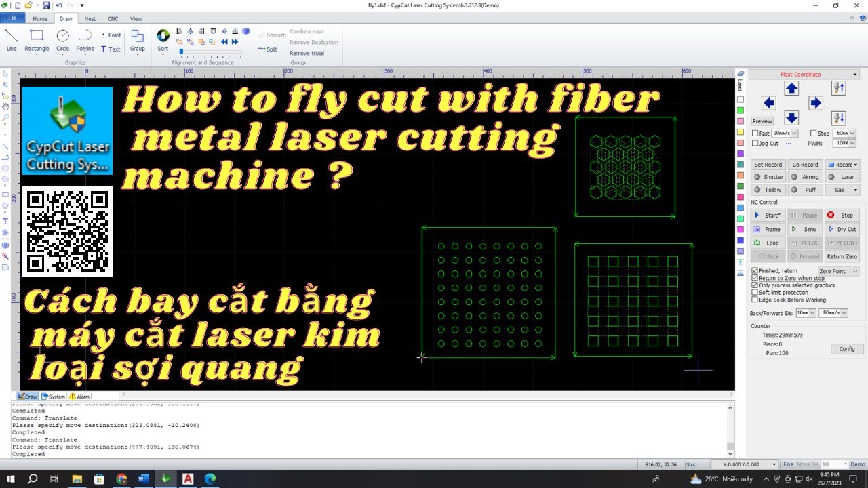The image size is (868, 488).
Task: Open the PWM 100% dropdown
Action: click(845, 144)
